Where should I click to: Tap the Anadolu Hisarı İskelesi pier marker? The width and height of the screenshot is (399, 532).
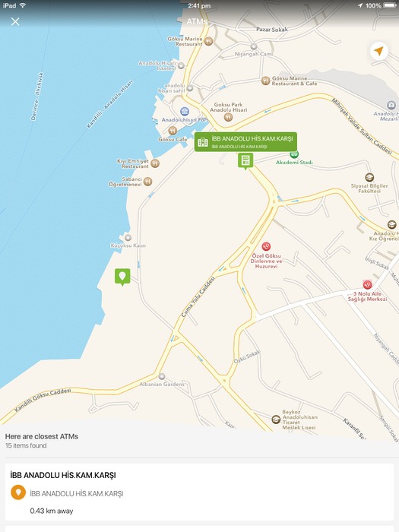coord(182,65)
